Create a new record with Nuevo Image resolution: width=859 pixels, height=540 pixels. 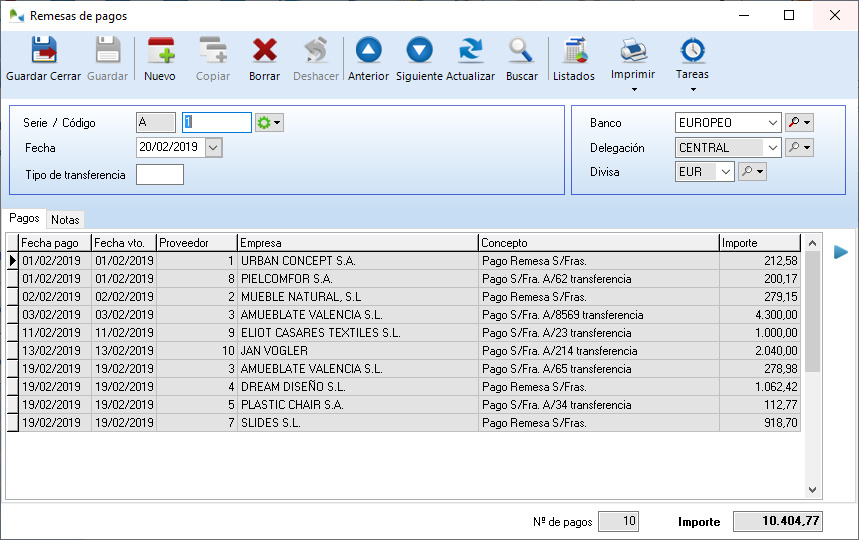pyautogui.click(x=160, y=51)
